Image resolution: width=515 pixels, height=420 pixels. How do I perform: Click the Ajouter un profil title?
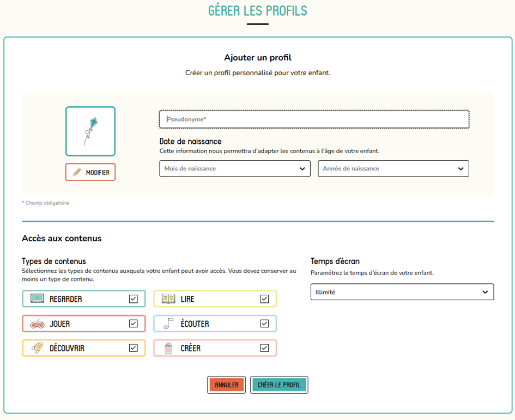[x=258, y=57]
